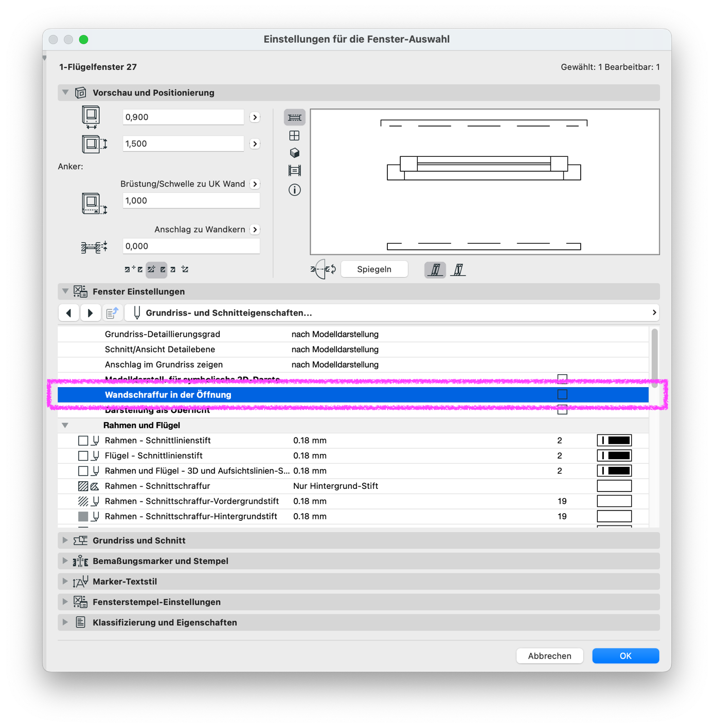Select the section-style preview icon below the cube
714x728 pixels.
pyautogui.click(x=294, y=170)
